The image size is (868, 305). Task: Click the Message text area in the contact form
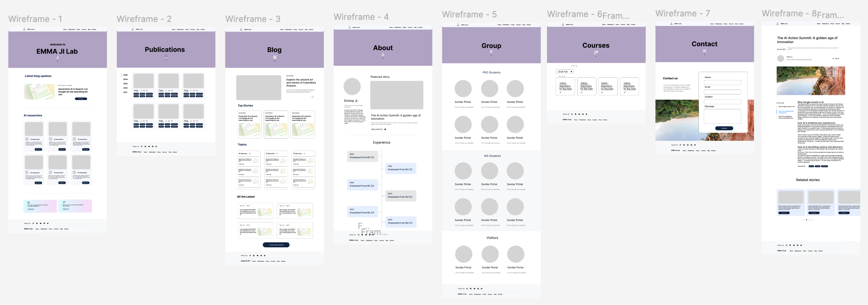tap(722, 116)
